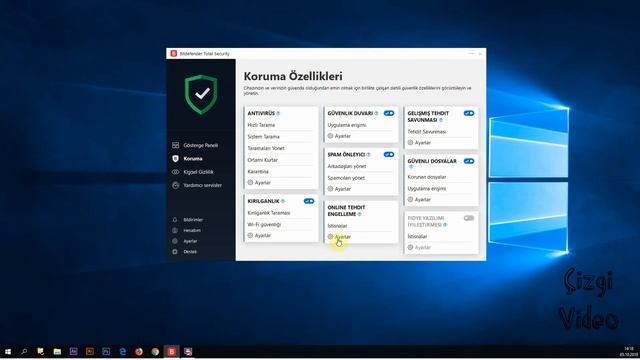
Task: Open İstisnalar in Online Tehdit Engelleme card
Action: tap(338, 226)
